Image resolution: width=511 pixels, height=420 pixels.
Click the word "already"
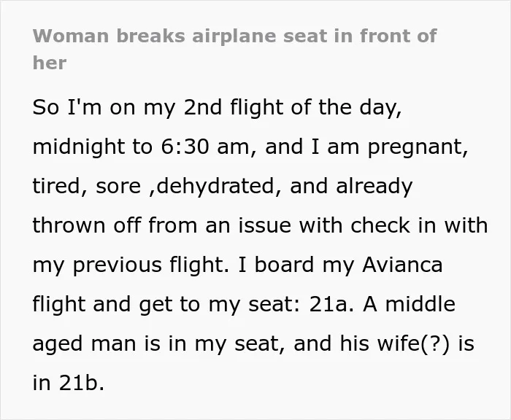click(374, 187)
